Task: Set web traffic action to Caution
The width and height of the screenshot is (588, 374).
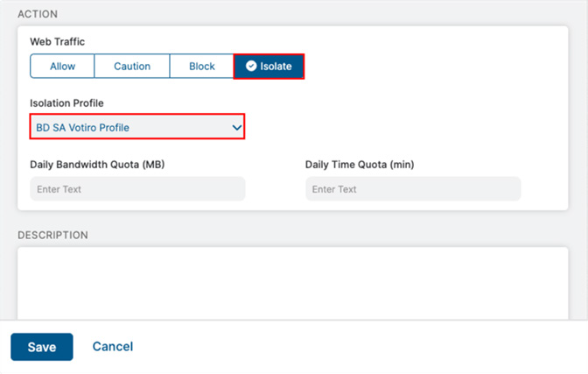Action: click(x=132, y=66)
